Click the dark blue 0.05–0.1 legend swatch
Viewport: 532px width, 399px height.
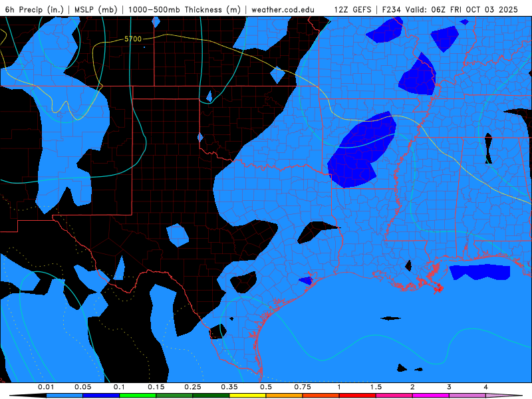101,396
